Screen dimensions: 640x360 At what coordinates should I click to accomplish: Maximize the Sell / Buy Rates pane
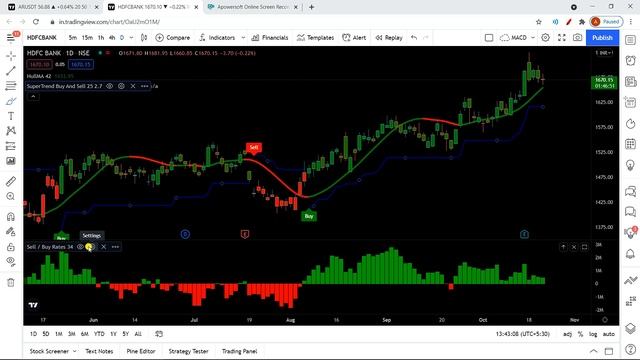(x=584, y=247)
